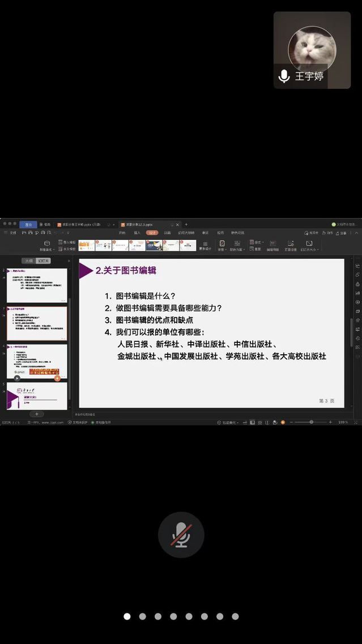The width and height of the screenshot is (362, 644).
Task: Switch the side panel to 大纲 view
Action: tap(28, 261)
